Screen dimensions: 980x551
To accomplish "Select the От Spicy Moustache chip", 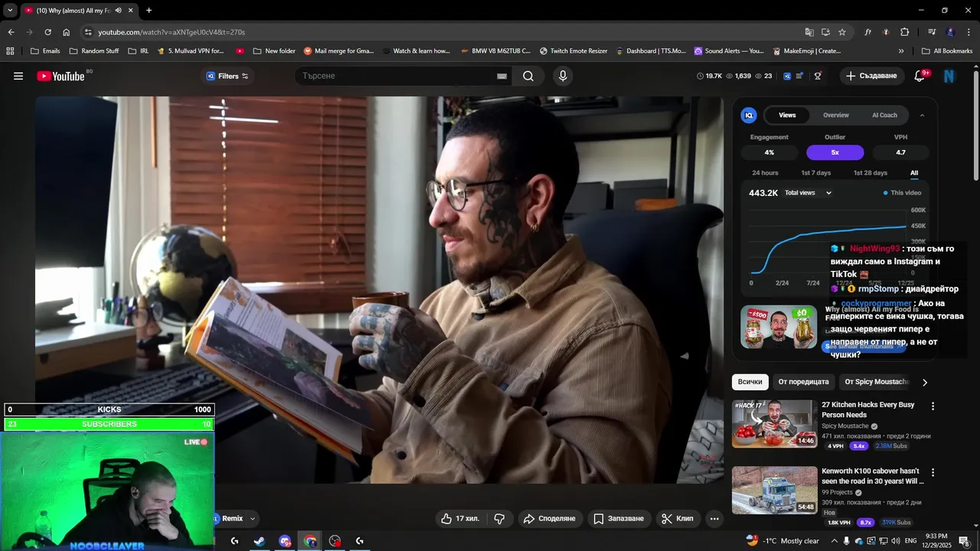I will pyautogui.click(x=875, y=382).
